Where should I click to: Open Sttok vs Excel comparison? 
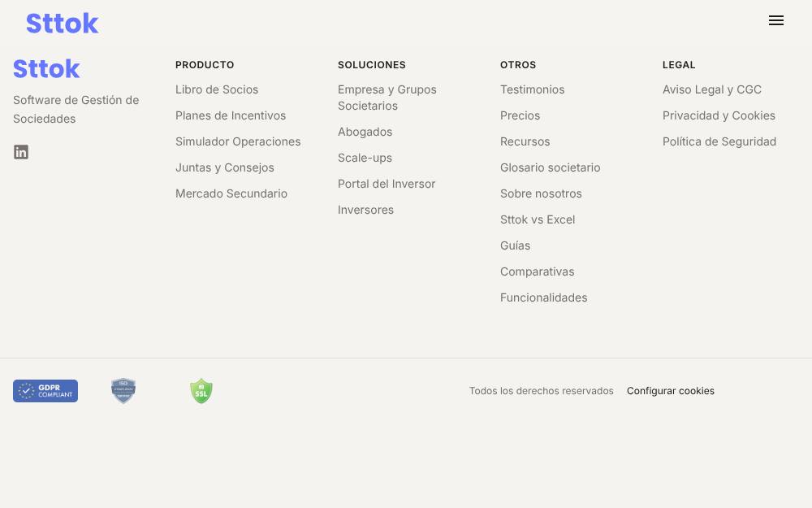(538, 219)
